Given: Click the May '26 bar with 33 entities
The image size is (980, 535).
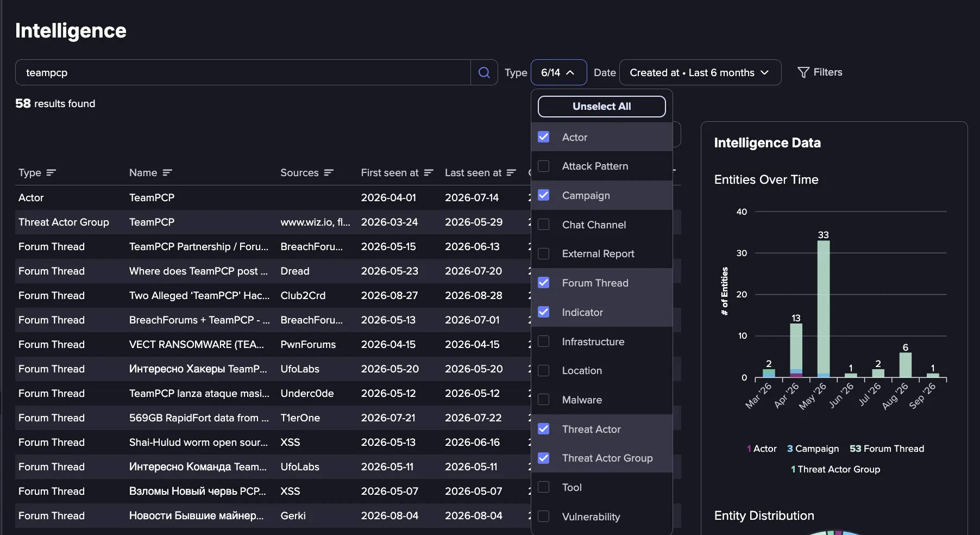Looking at the screenshot, I should click(x=824, y=309).
